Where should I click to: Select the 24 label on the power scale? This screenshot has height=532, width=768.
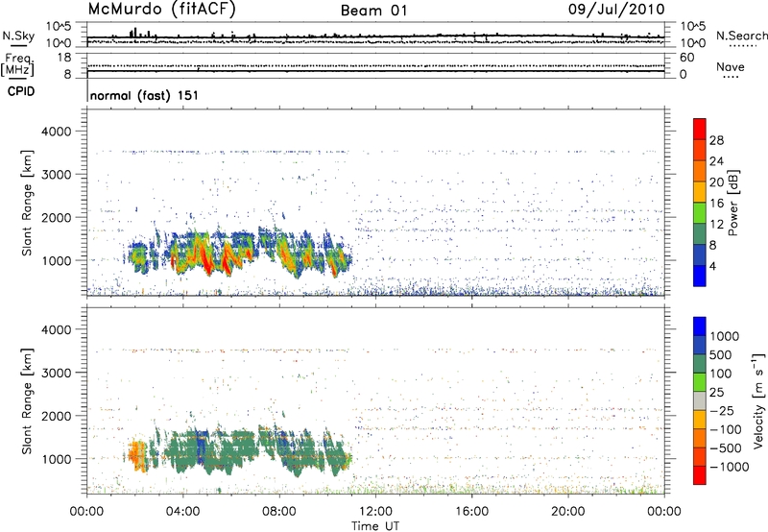coord(716,161)
